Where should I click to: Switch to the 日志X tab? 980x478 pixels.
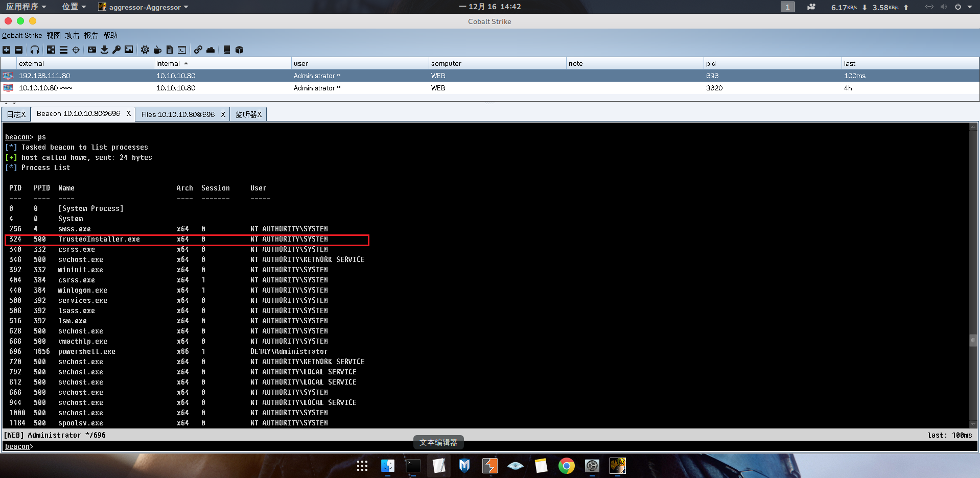16,114
